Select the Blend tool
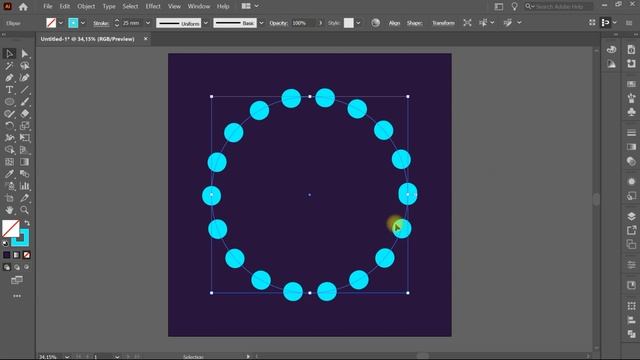 tap(24, 174)
